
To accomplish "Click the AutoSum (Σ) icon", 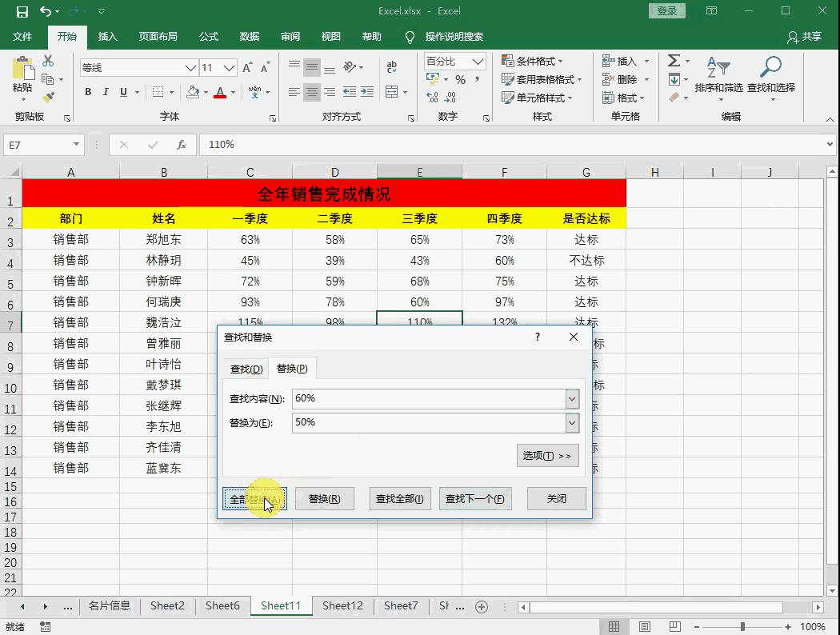I will [674, 60].
